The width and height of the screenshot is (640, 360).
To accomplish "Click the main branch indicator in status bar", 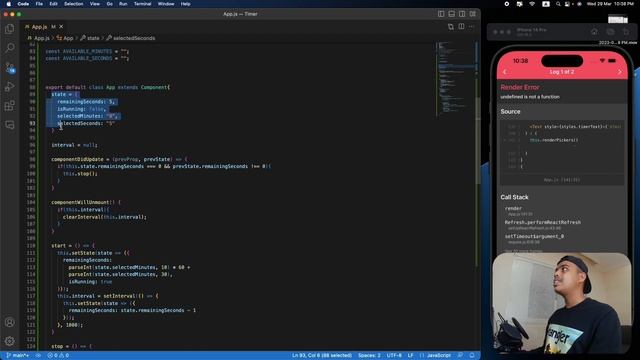I will (18, 356).
